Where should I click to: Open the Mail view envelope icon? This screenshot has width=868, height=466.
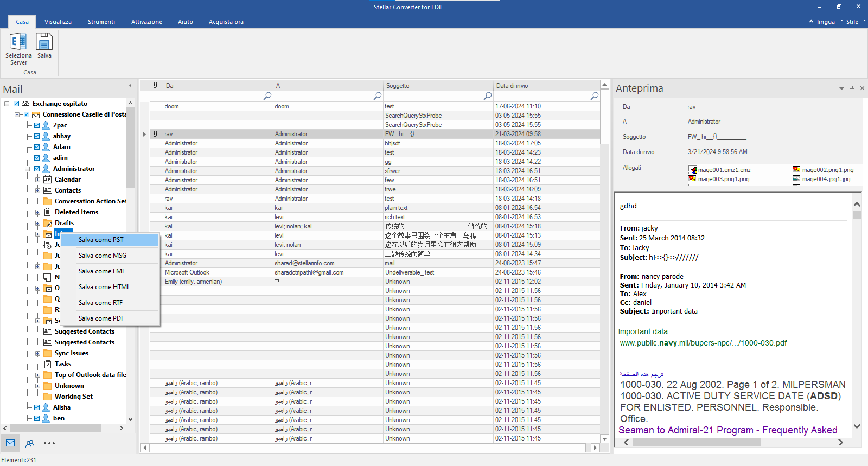[10, 443]
